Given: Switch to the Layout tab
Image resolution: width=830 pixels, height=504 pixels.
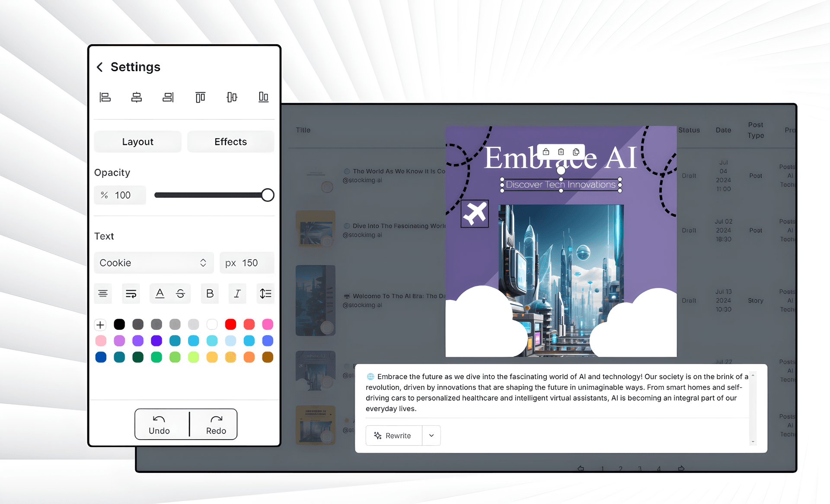Looking at the screenshot, I should click(x=138, y=142).
